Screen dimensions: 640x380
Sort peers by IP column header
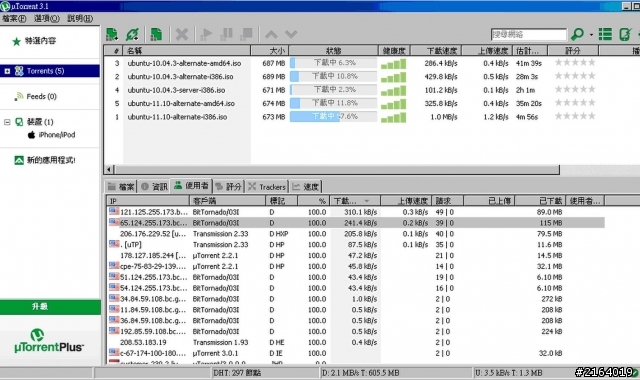click(148, 201)
